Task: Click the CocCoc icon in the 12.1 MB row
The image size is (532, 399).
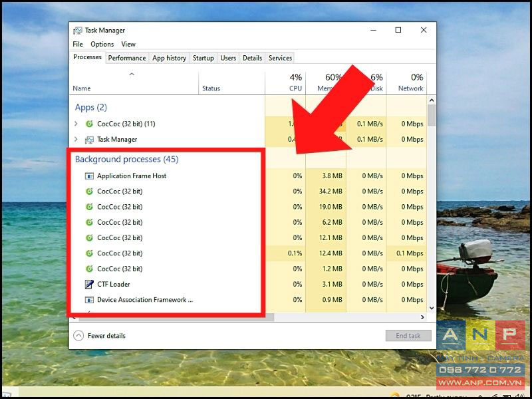Action: (89, 238)
